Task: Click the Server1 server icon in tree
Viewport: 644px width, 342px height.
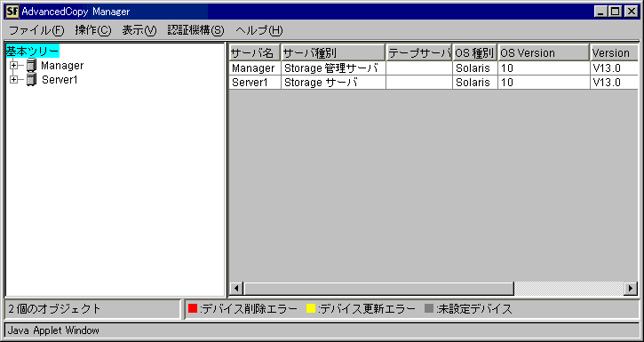Action: 31,80
